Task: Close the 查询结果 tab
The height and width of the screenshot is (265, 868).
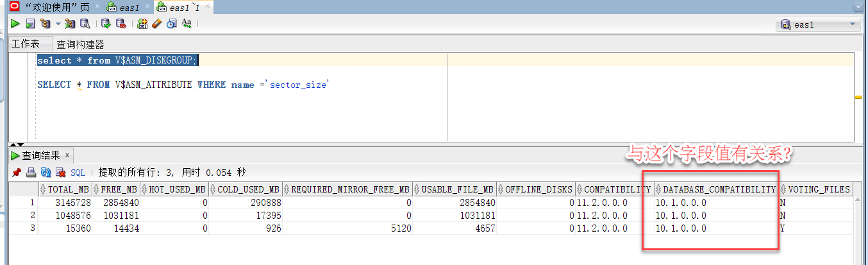Action: point(67,155)
